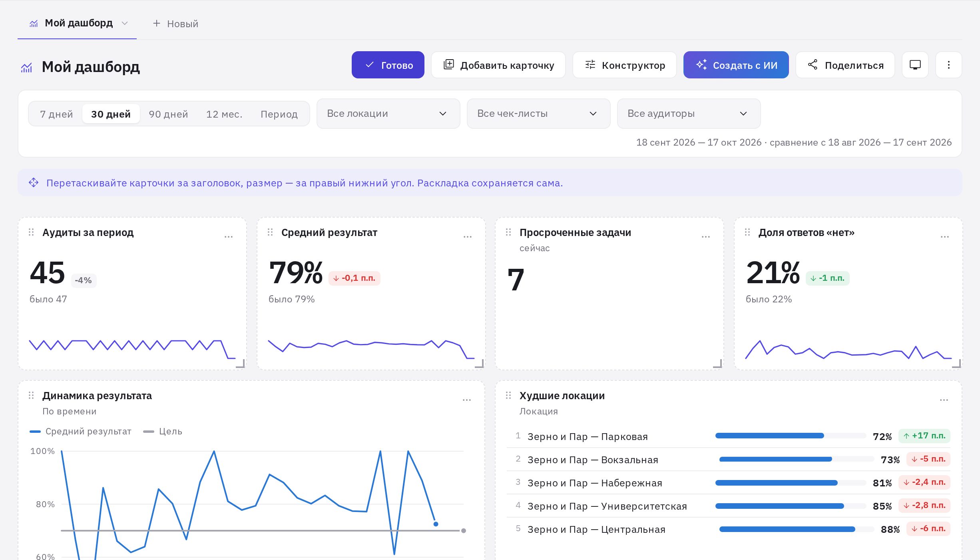Image resolution: width=980 pixels, height=560 pixels.
Task: Click the Зерно и Пар — Парковая progress bar
Action: pyautogui.click(x=790, y=436)
